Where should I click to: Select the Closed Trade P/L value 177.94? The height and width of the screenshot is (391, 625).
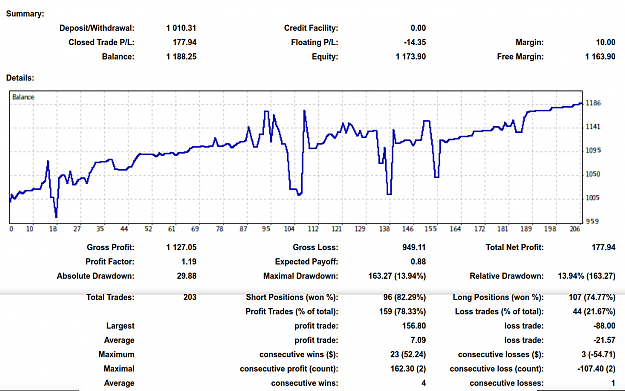coord(185,42)
